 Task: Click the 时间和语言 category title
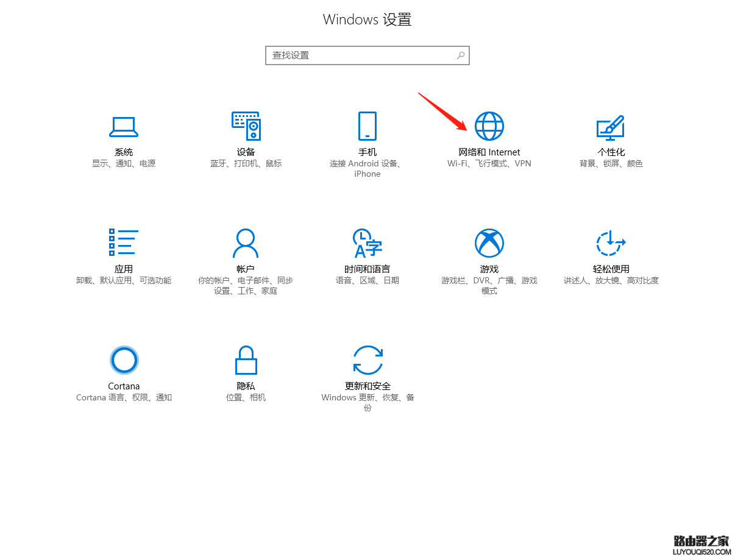coord(367,269)
